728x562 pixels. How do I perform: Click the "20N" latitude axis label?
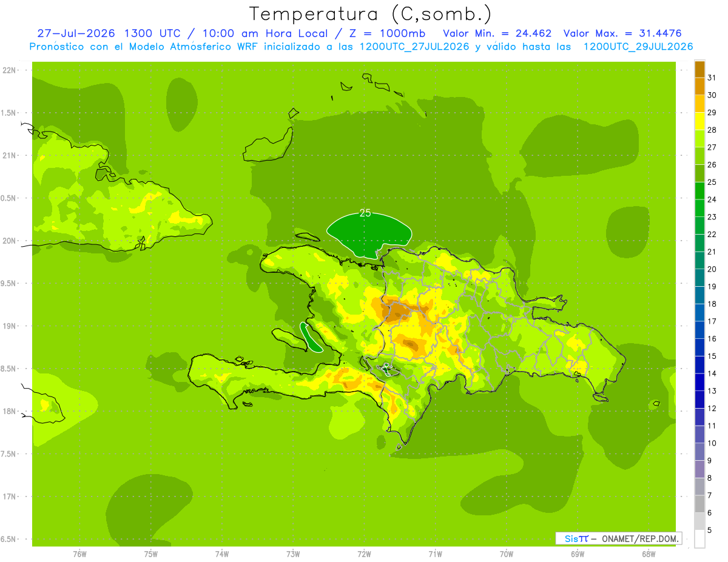8,241
